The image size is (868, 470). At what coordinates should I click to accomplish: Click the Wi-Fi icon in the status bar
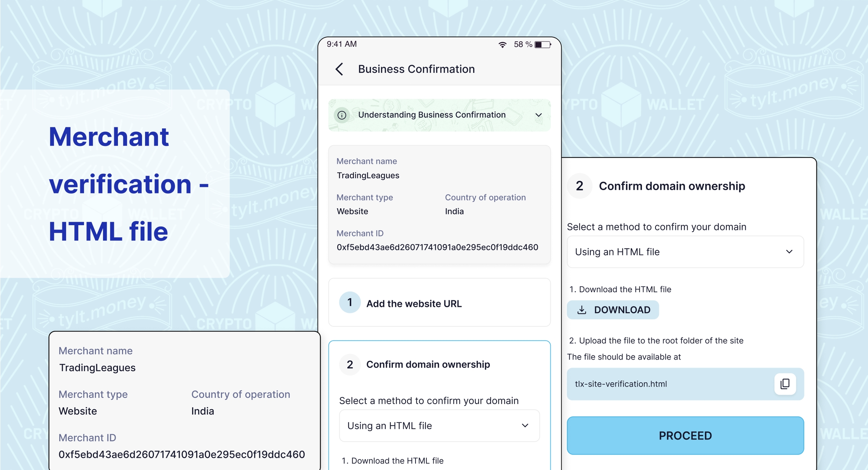pyautogui.click(x=502, y=45)
